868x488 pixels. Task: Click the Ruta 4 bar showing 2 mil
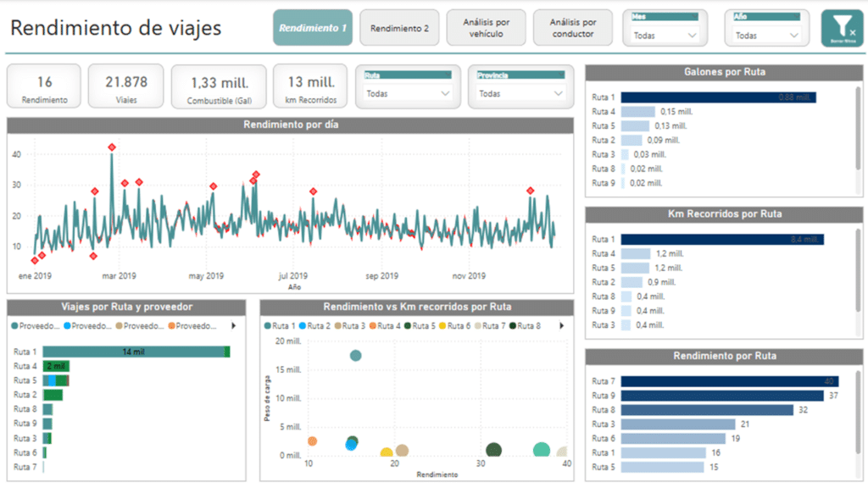[x=56, y=366]
